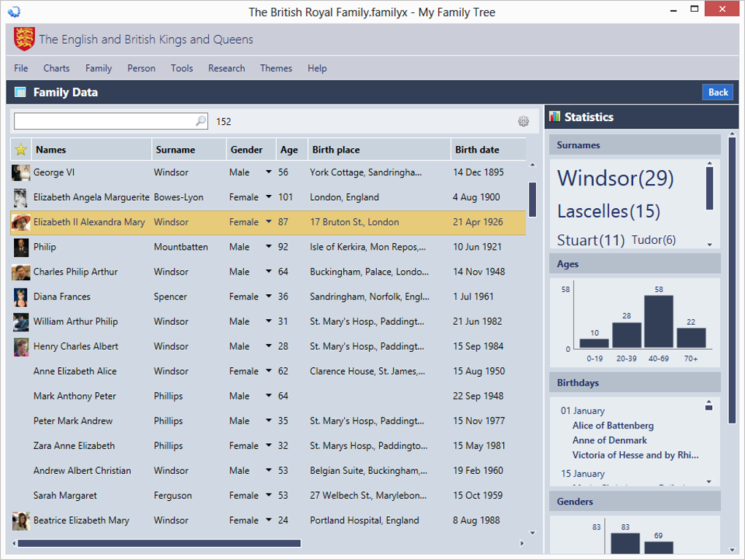Open Henry Charles Albert's photo thumbnail
Viewport: 745px width, 560px height.
pyautogui.click(x=20, y=347)
